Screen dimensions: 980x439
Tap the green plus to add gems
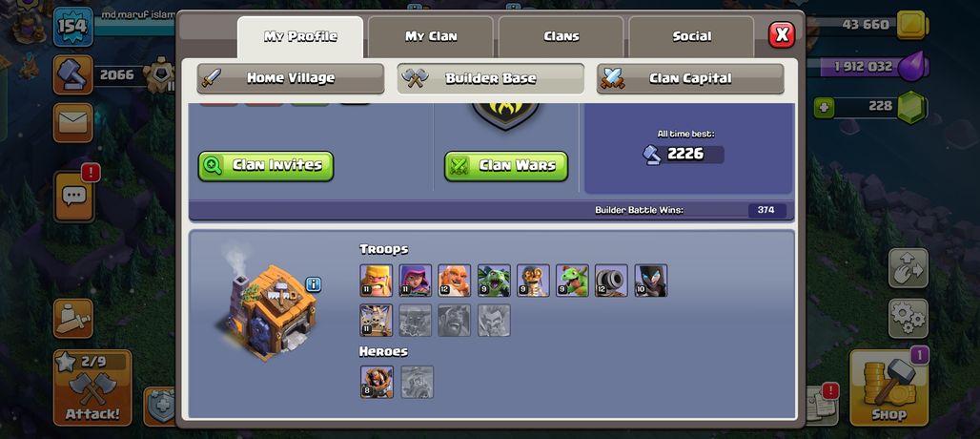click(x=824, y=108)
